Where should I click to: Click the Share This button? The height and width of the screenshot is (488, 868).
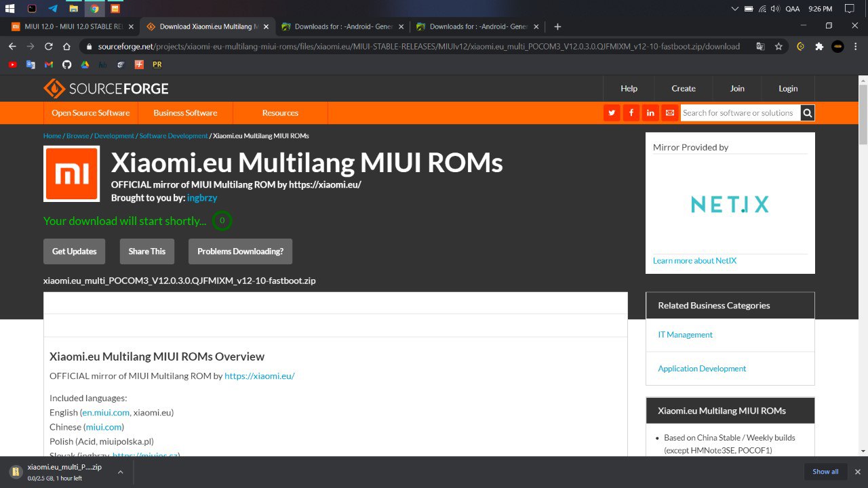point(147,251)
